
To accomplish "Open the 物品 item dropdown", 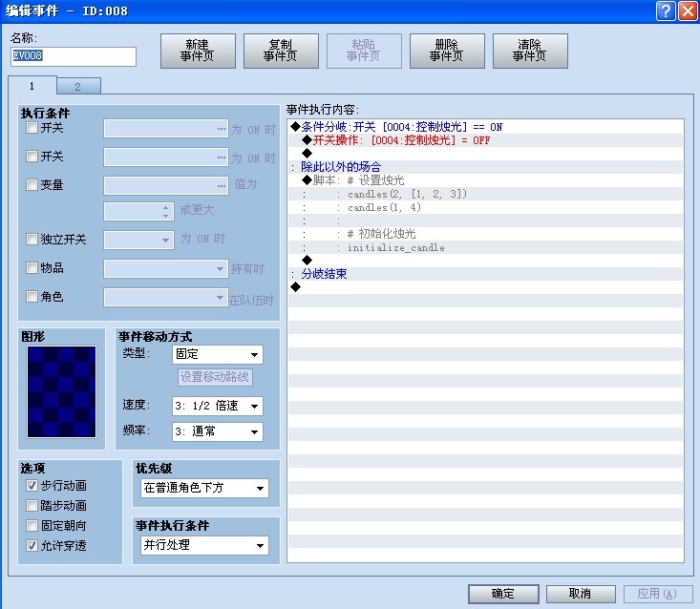I will 166,269.
